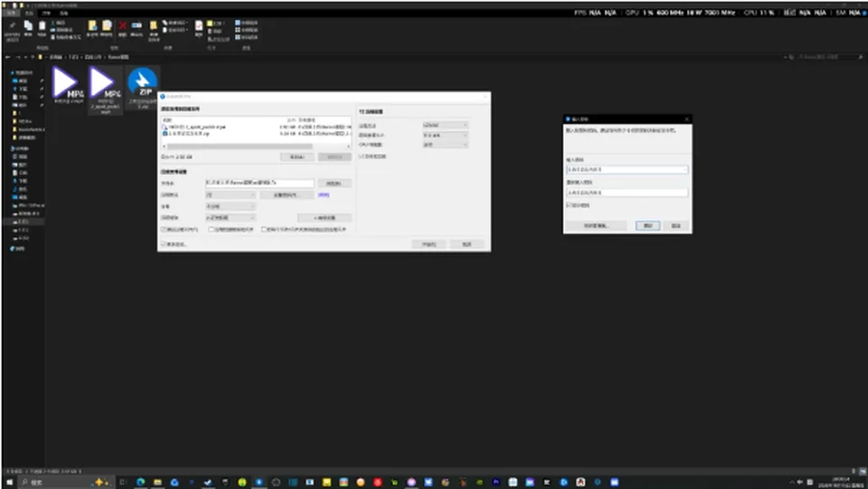Open the Easy access dropdown in ribbon
This screenshot has width=868, height=489.
click(x=175, y=30)
